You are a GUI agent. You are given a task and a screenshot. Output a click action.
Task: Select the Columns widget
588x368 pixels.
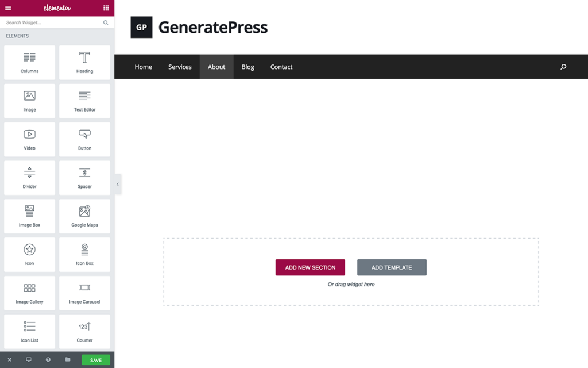pos(30,63)
